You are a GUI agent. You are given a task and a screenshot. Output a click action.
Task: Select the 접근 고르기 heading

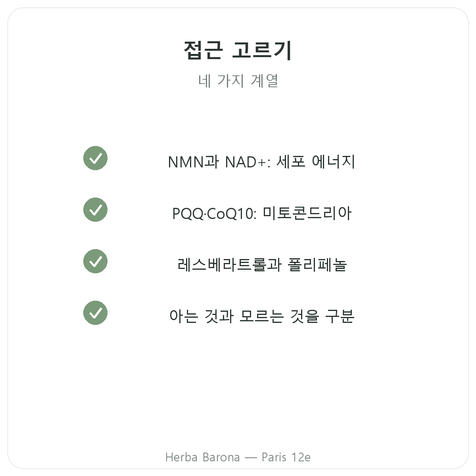[x=238, y=50]
